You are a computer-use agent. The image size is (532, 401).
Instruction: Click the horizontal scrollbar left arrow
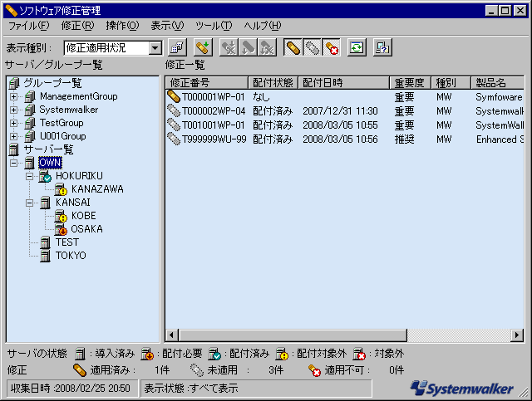(172, 335)
